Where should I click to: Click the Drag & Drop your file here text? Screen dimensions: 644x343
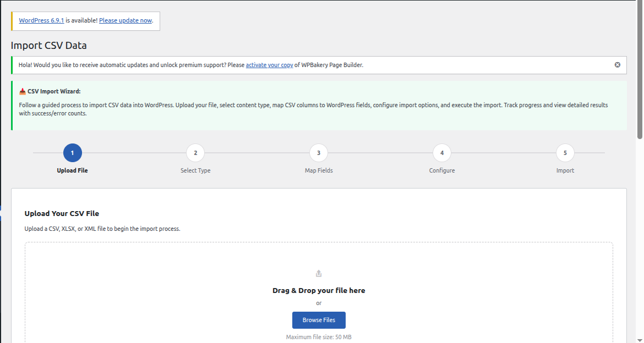pyautogui.click(x=319, y=290)
